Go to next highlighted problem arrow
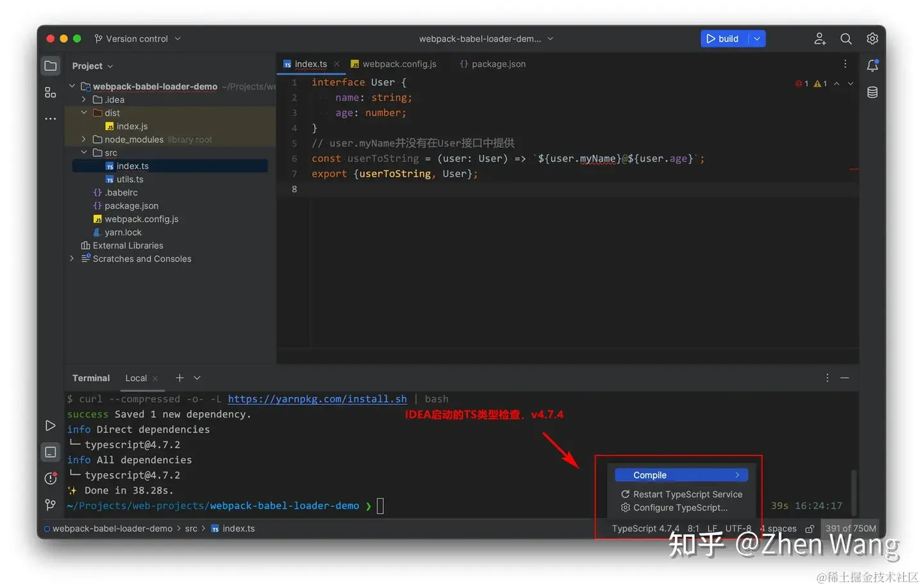 click(851, 84)
